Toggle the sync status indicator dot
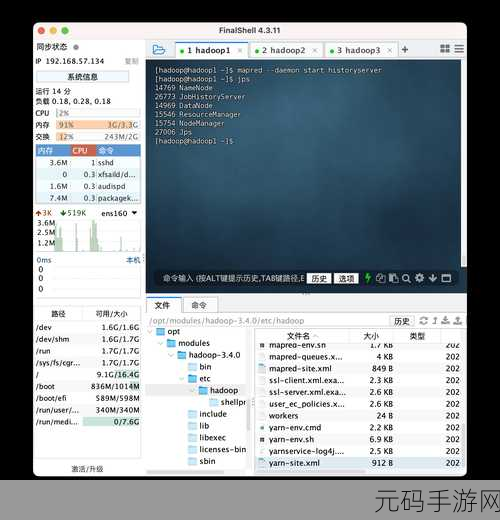 [x=76, y=47]
